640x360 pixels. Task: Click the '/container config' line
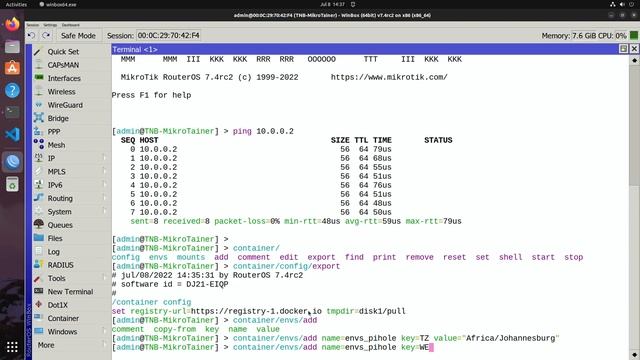click(151, 302)
